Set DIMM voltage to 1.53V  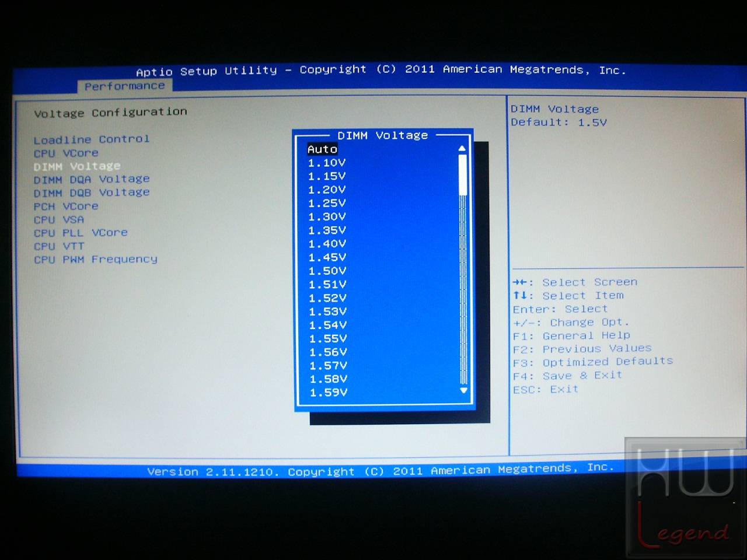tap(327, 311)
